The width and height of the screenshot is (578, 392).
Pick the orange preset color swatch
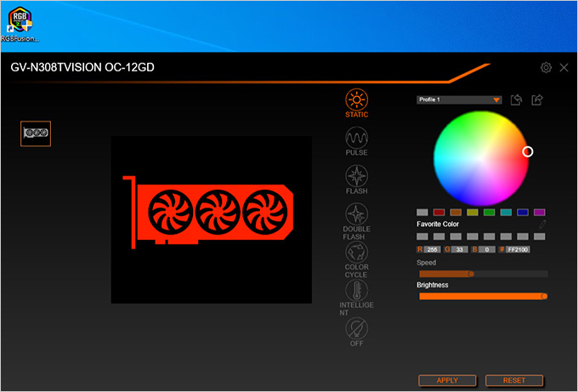(456, 213)
